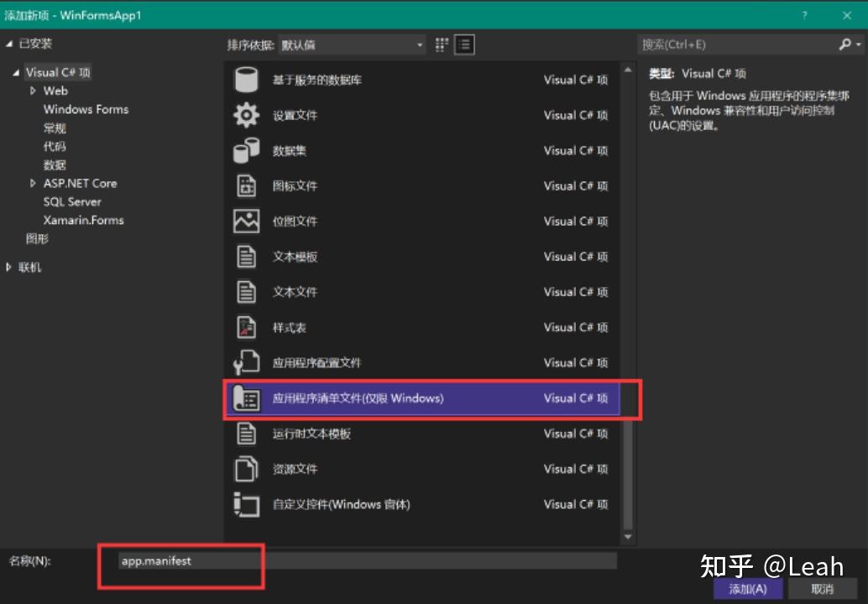
Task: Select the Windows Forms category
Action: click(x=86, y=109)
